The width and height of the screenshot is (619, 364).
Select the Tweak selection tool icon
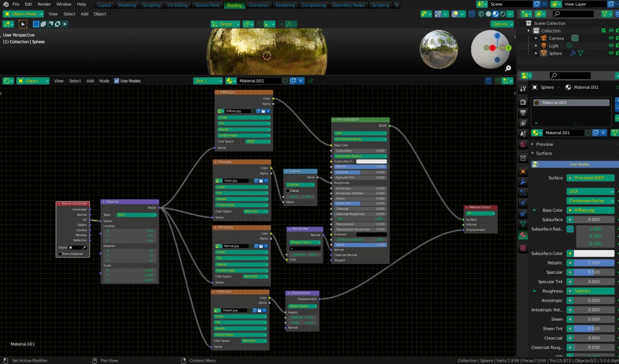pos(23,24)
